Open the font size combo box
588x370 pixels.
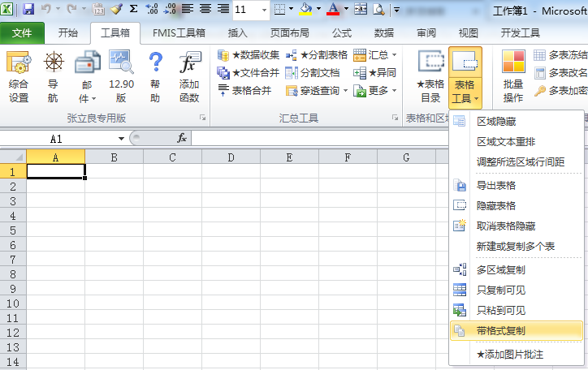click(250, 10)
